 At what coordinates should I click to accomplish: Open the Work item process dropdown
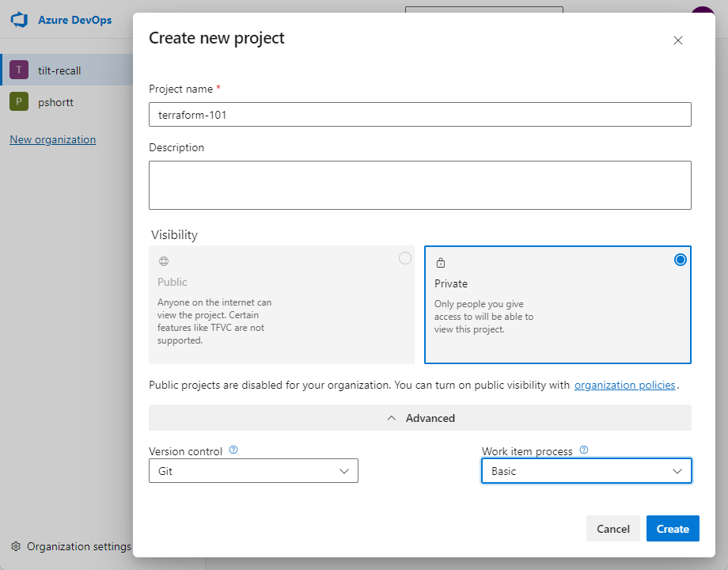586,470
